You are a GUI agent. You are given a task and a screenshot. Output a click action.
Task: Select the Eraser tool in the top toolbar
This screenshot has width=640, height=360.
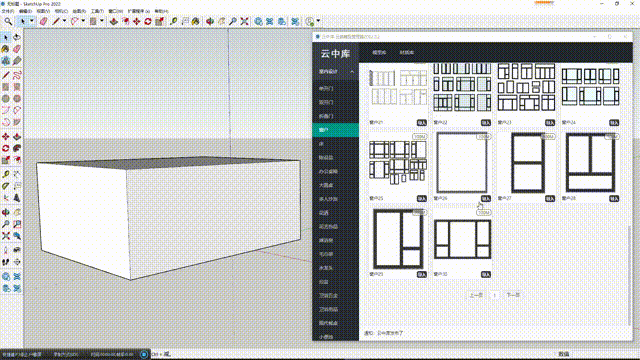point(44,21)
